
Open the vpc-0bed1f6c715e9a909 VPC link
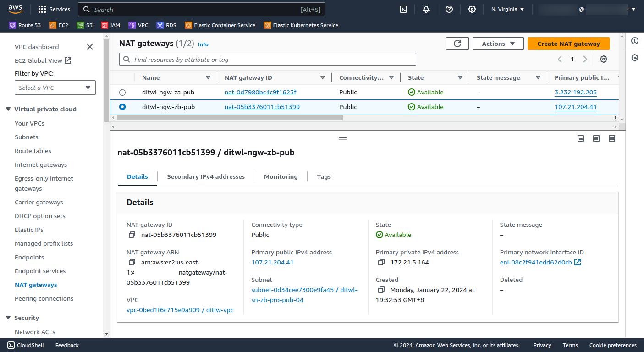pyautogui.click(x=180, y=310)
